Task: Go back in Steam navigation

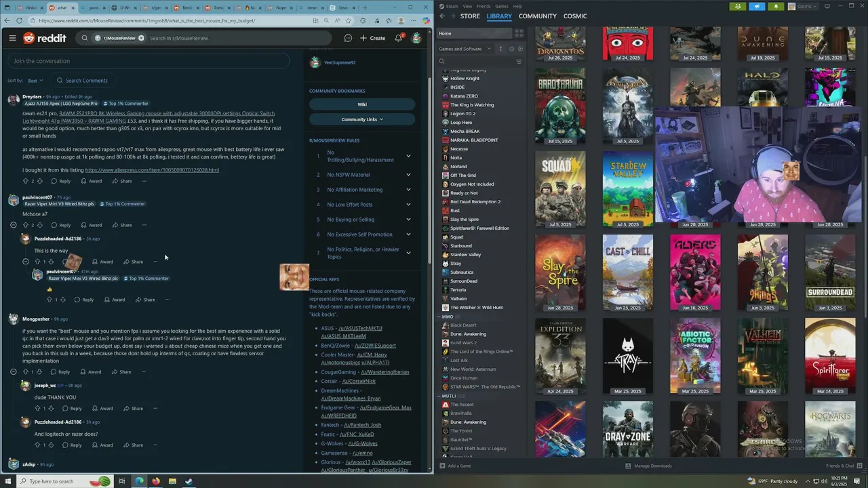Action: coord(441,16)
